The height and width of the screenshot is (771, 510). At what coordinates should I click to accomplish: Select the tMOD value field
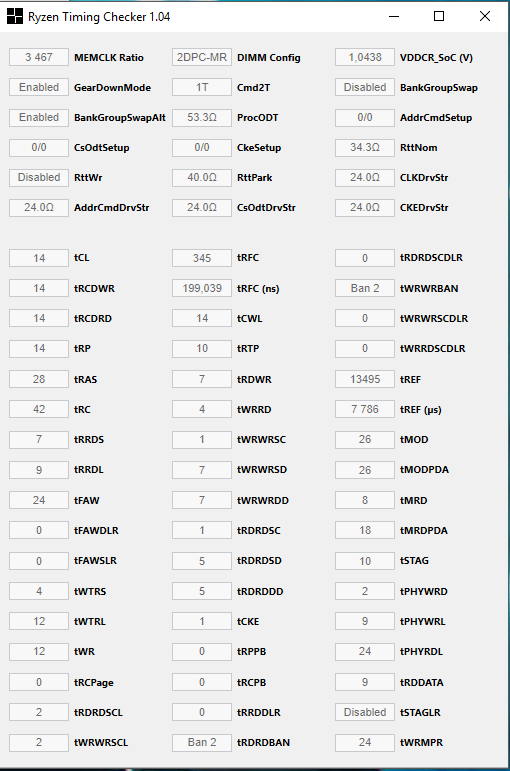pyautogui.click(x=365, y=439)
